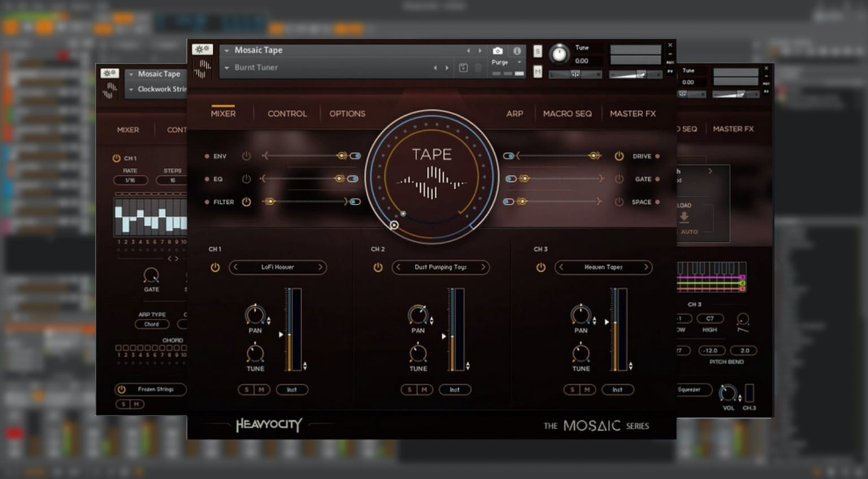Click the Inst button under CH 1
This screenshot has height=479, width=868.
click(x=292, y=390)
